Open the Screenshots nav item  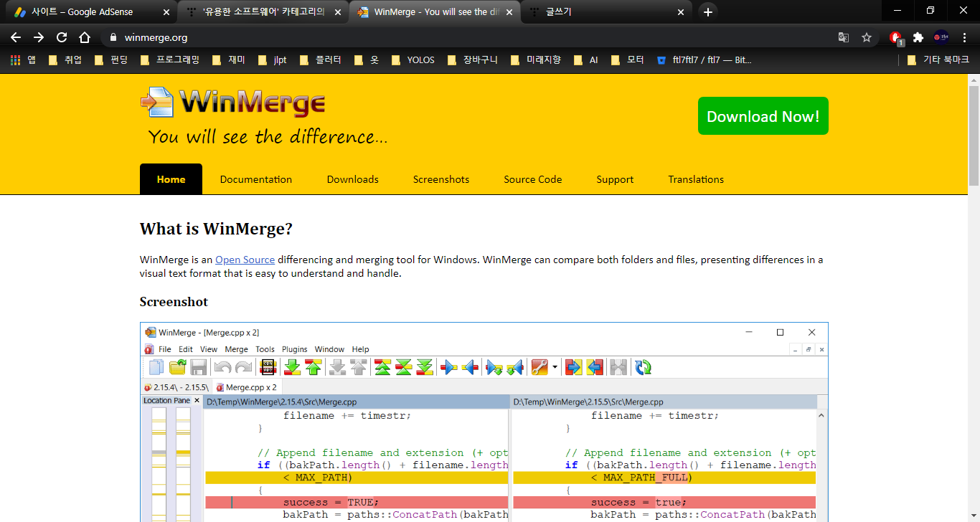[x=441, y=179]
